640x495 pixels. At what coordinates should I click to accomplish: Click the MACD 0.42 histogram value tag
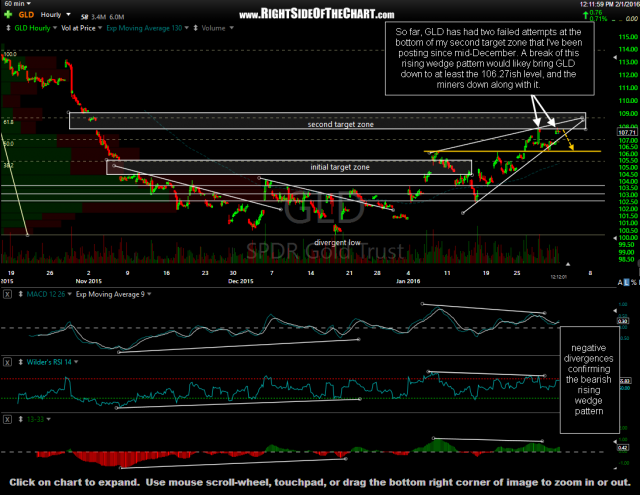tap(623, 448)
